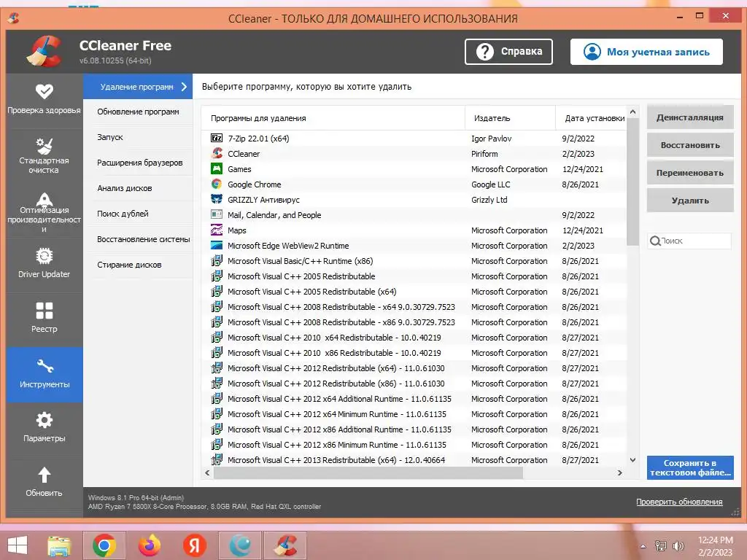Click the horizontal scrollbar thumb
747x560 pixels.
tap(368, 472)
